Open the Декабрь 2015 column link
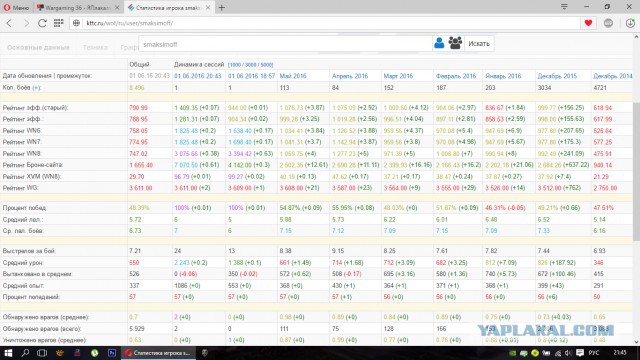Viewport: 640px width, 360px height. point(557,76)
